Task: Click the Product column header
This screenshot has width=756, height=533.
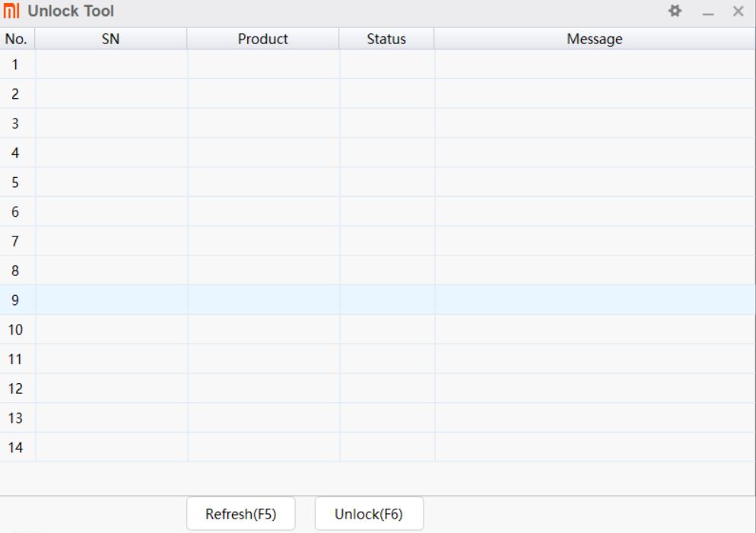Action: (262, 39)
